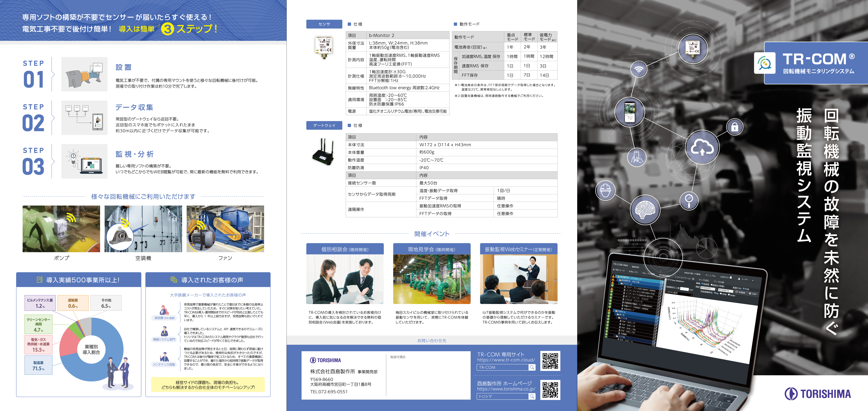Click the センサ section label

(324, 24)
